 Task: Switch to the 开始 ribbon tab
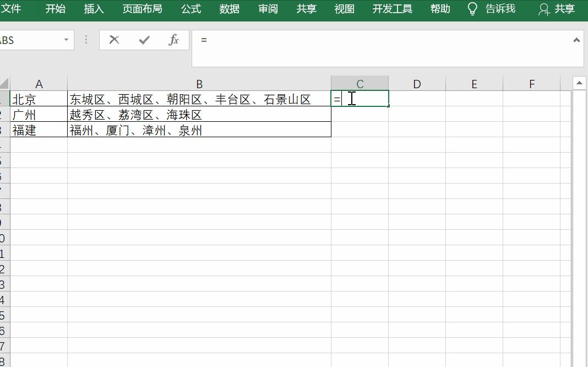[x=55, y=9]
